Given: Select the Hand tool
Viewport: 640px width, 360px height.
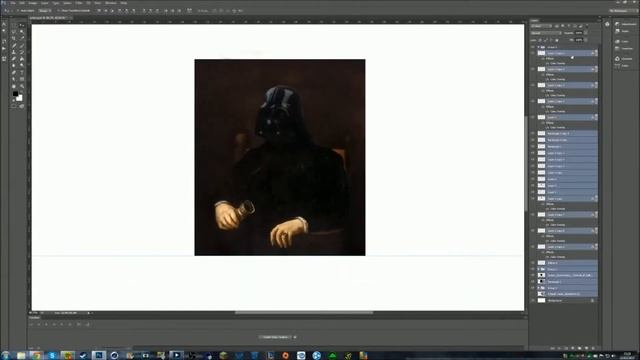Looking at the screenshot, I should point(13,86).
